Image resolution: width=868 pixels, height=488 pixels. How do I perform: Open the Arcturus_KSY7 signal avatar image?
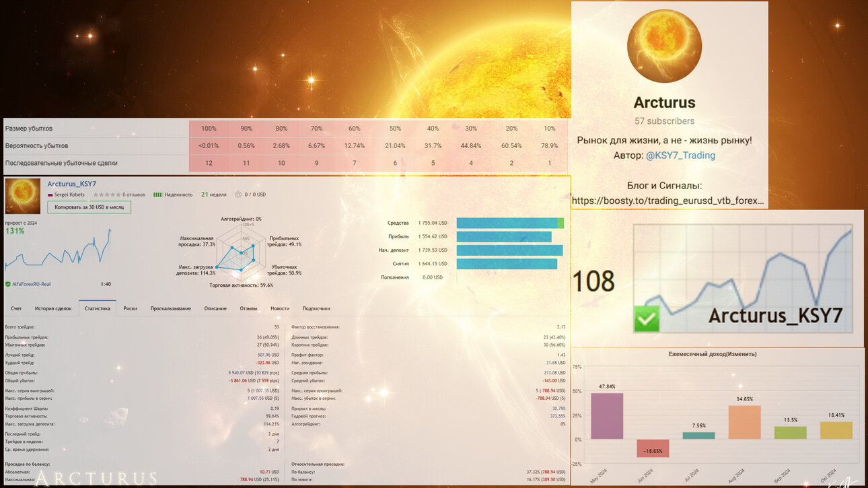23,197
